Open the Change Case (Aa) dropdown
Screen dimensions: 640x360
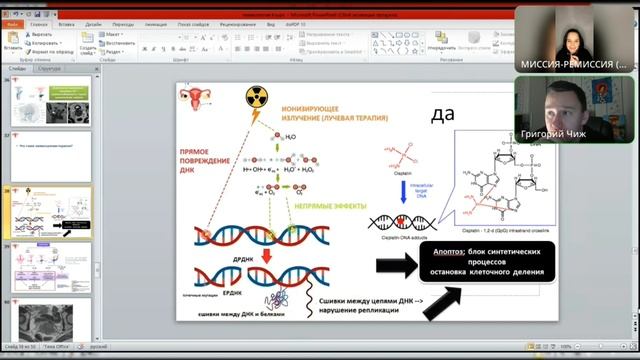[x=205, y=49]
